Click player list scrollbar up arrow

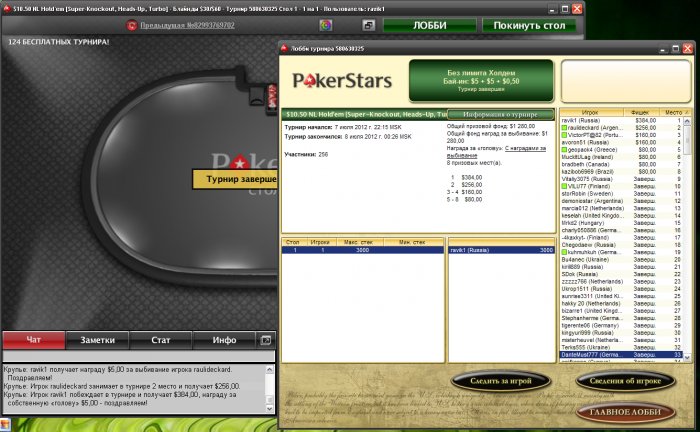[x=687, y=120]
